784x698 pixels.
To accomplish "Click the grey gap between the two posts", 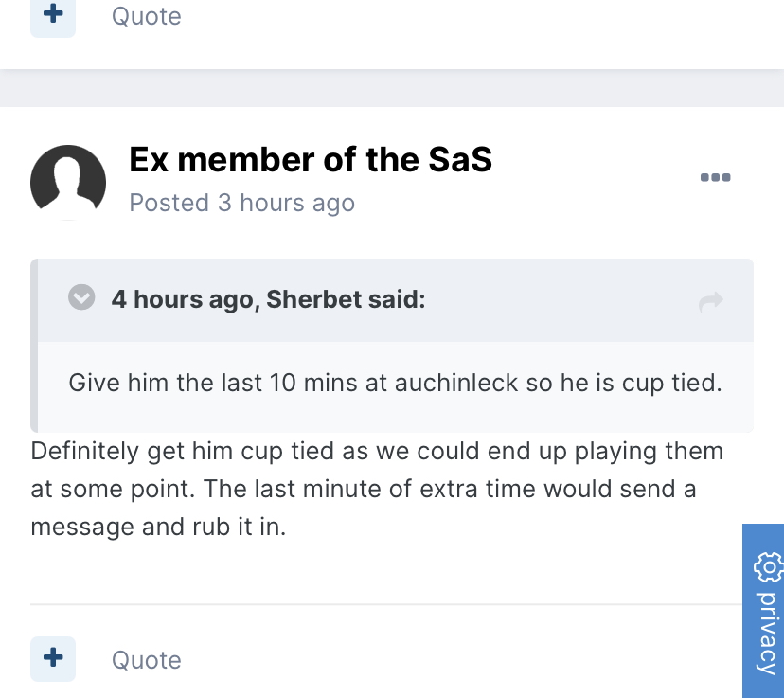I will [392, 88].
